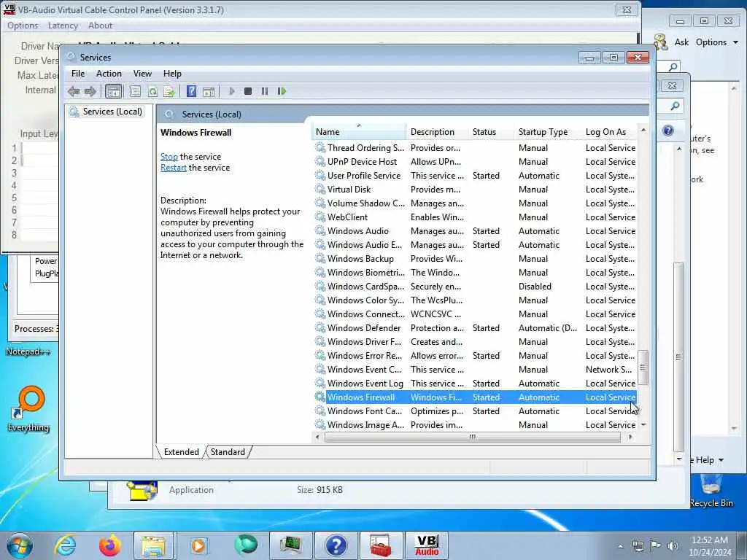Open the Latency menu in VB-Audio Control Panel
Viewport: 747px width, 560px height.
(x=63, y=26)
